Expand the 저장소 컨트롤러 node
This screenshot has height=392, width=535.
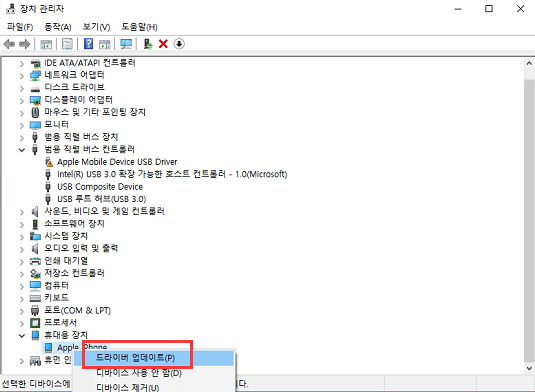coord(21,274)
